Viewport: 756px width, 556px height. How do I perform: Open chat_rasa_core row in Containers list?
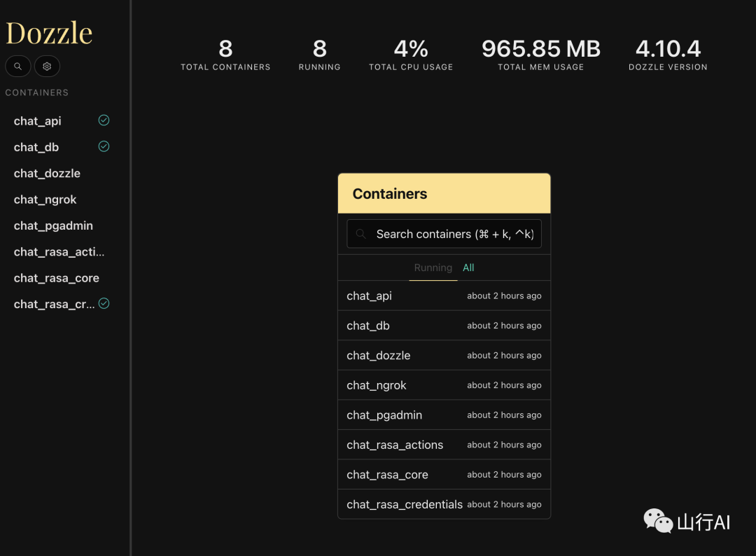coord(444,475)
